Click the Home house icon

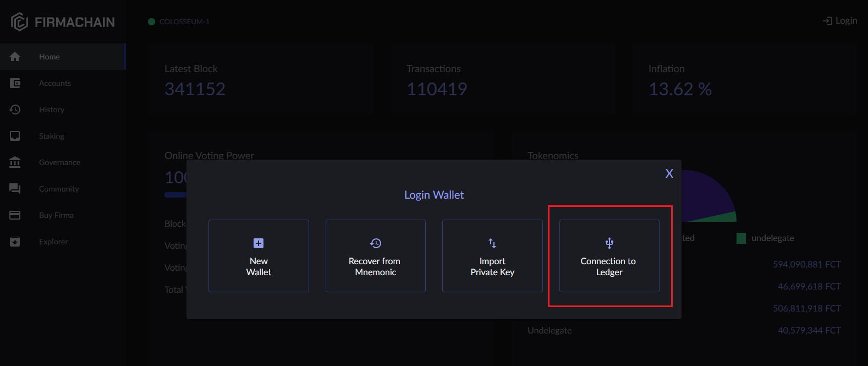point(15,57)
